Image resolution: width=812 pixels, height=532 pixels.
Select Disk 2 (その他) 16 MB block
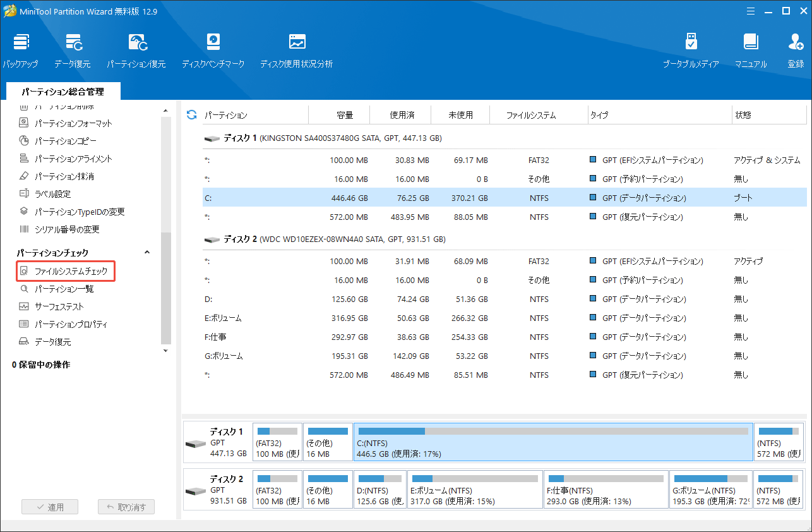click(328, 489)
